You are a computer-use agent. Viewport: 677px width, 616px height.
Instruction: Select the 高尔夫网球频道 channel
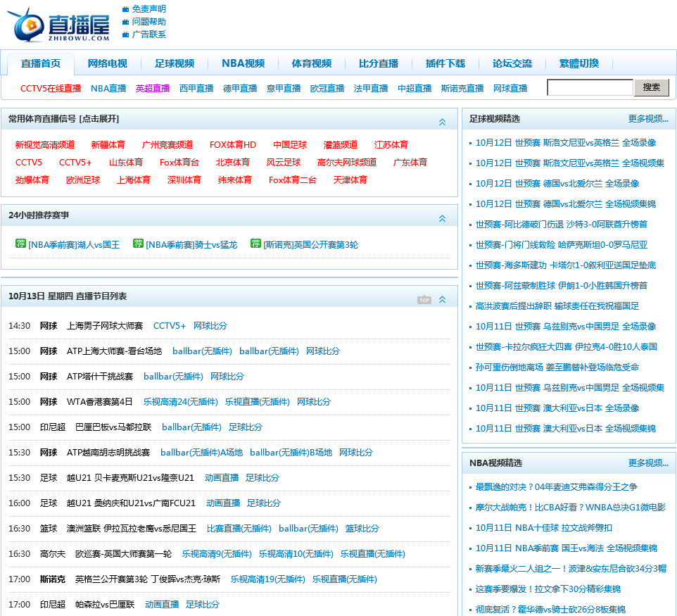347,163
